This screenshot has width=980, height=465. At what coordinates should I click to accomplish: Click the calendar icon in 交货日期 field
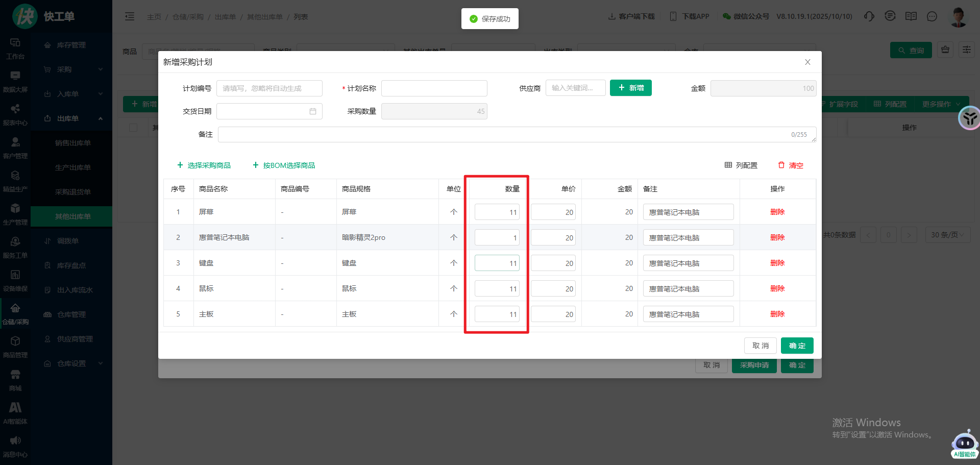click(312, 111)
